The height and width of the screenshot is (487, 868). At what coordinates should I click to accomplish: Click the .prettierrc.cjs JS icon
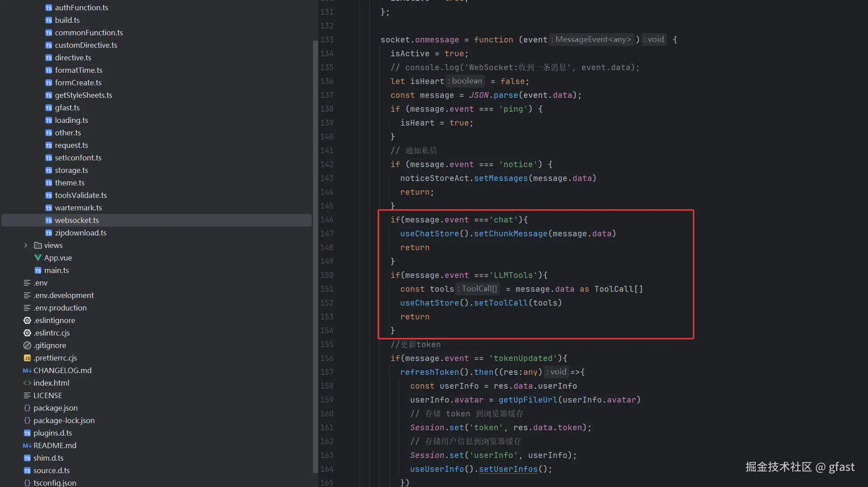pyautogui.click(x=27, y=358)
